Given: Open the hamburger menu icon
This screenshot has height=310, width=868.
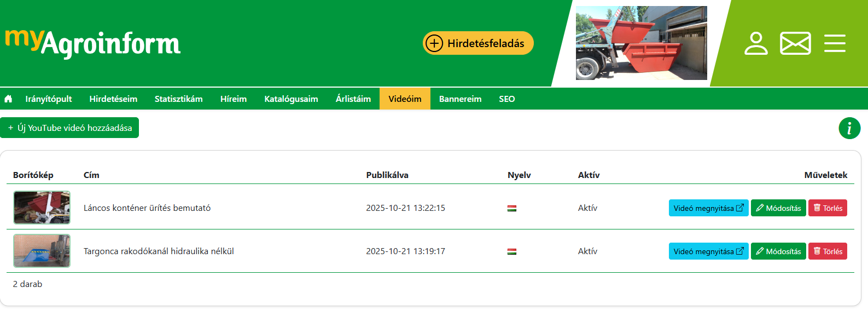Looking at the screenshot, I should [835, 43].
